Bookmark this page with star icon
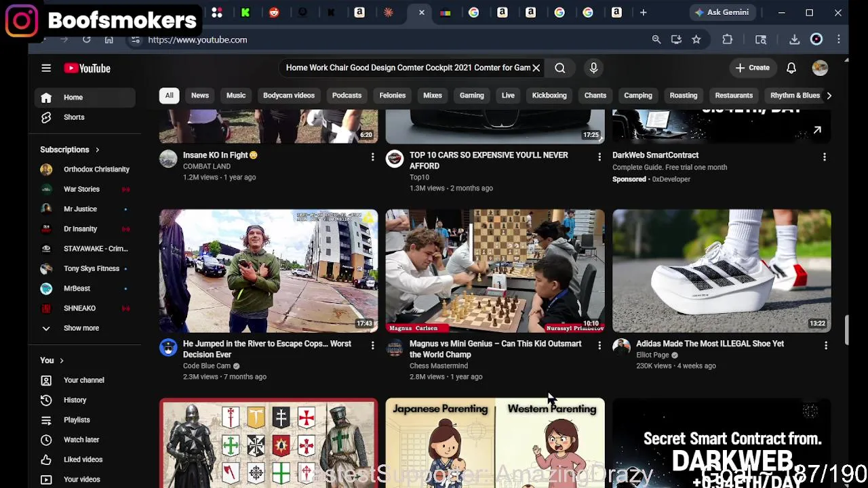Viewport: 868px width, 488px height. (x=696, y=40)
